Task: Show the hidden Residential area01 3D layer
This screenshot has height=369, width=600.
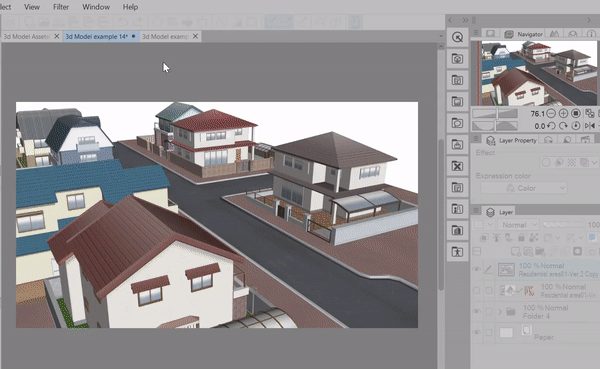Action: click(x=476, y=291)
